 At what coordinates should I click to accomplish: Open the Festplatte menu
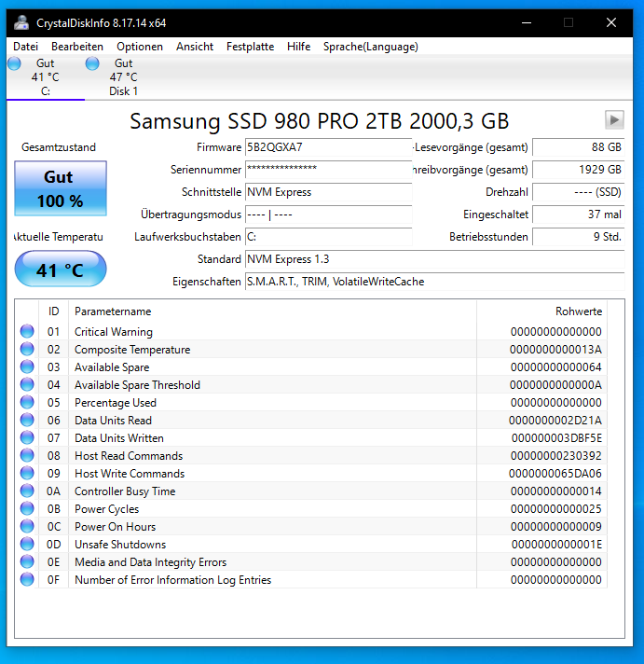click(x=250, y=47)
